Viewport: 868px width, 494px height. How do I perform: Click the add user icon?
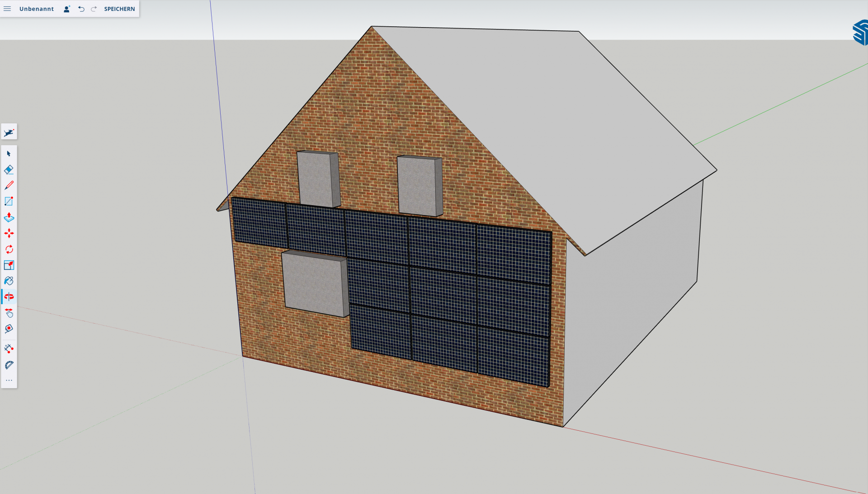[x=66, y=9]
